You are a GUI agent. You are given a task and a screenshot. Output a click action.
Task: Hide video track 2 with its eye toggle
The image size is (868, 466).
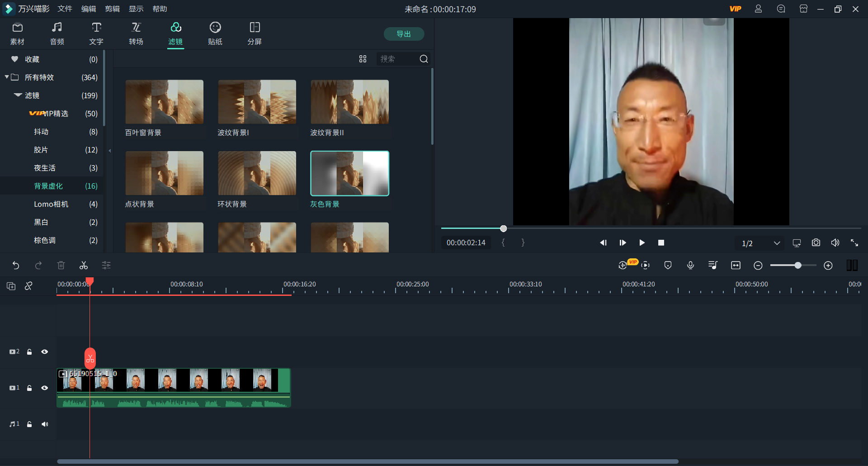pos(45,352)
